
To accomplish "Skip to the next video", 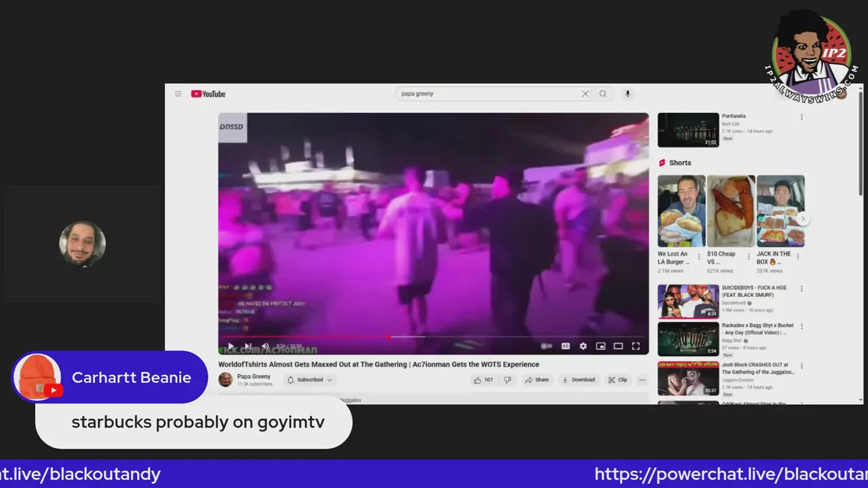I will coord(248,346).
